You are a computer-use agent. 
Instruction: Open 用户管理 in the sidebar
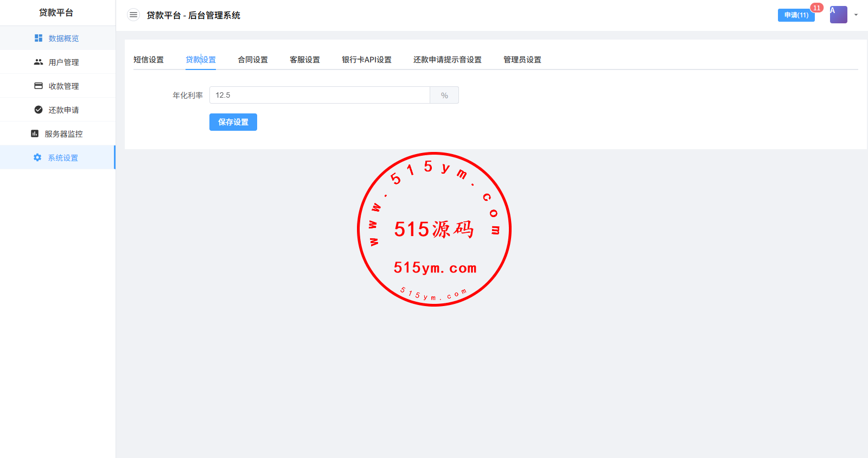(x=63, y=62)
